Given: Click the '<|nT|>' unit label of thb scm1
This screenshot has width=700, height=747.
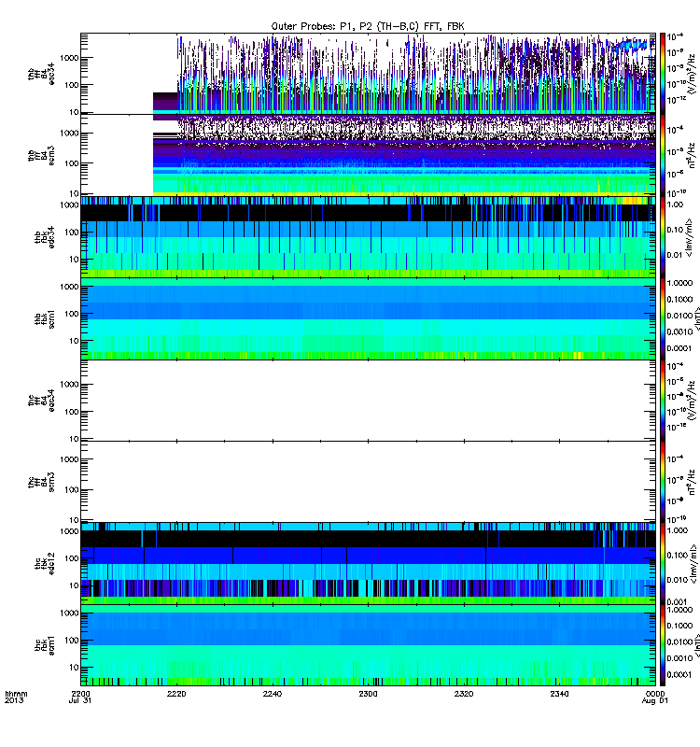Looking at the screenshot, I should 697,318.
